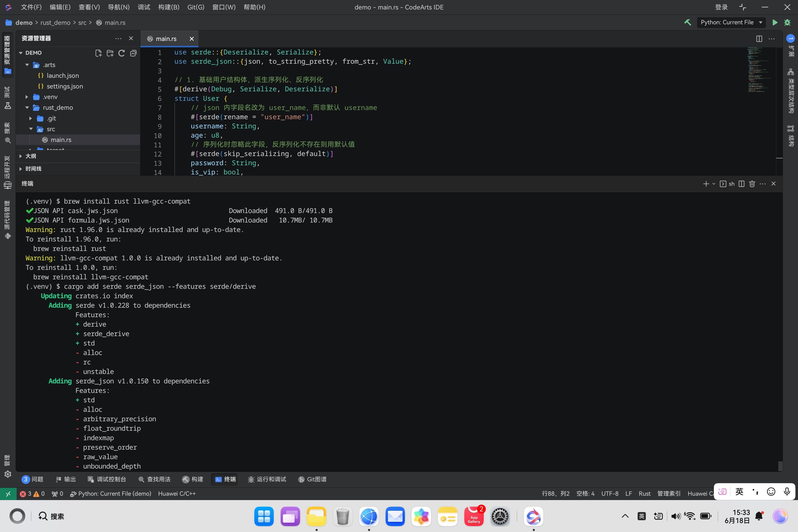Image resolution: width=798 pixels, height=532 pixels.
Task: Open the Git menu
Action: (196, 7)
